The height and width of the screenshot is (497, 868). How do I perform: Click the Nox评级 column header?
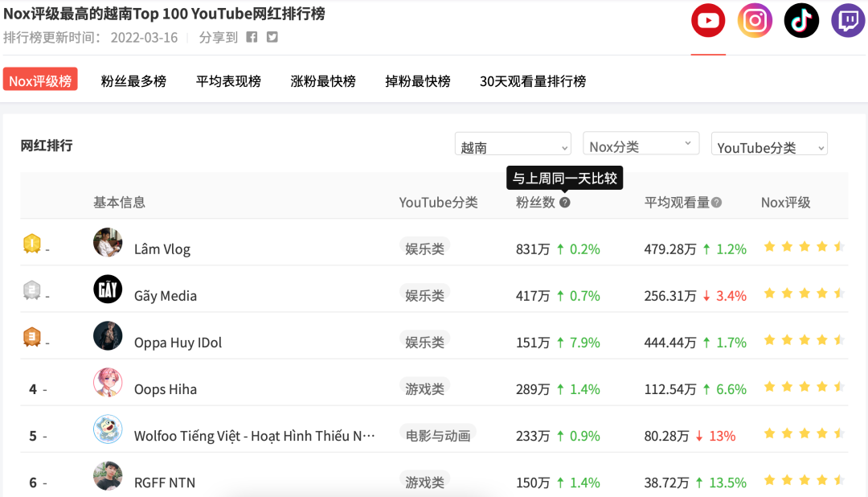pyautogui.click(x=785, y=202)
